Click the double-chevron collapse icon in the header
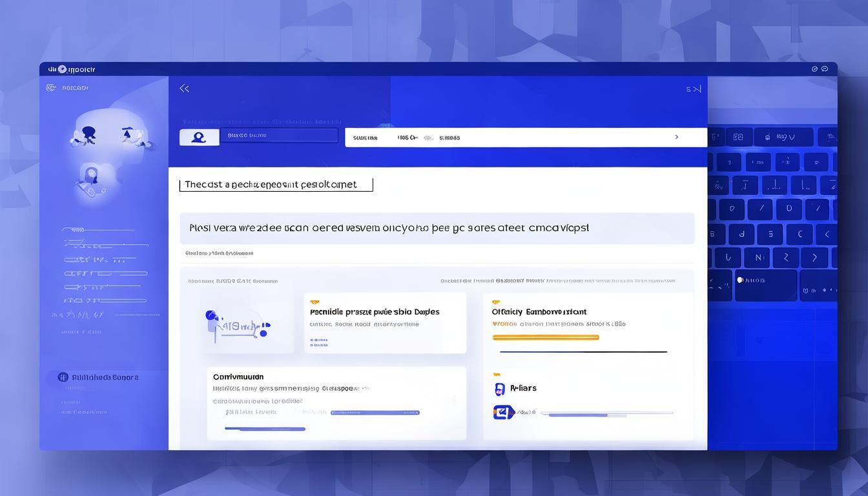The width and height of the screenshot is (868, 496). click(184, 88)
